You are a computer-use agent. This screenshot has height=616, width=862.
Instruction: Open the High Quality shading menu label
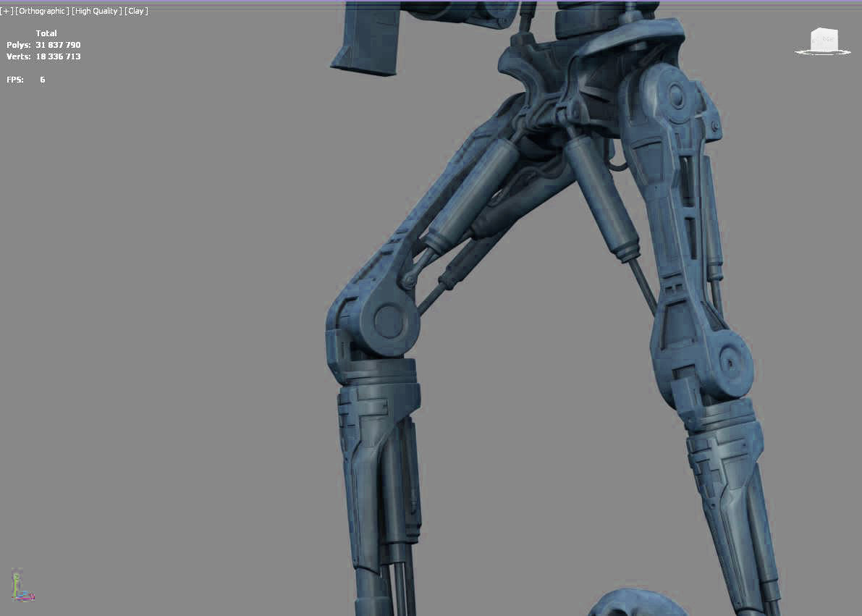coord(97,11)
